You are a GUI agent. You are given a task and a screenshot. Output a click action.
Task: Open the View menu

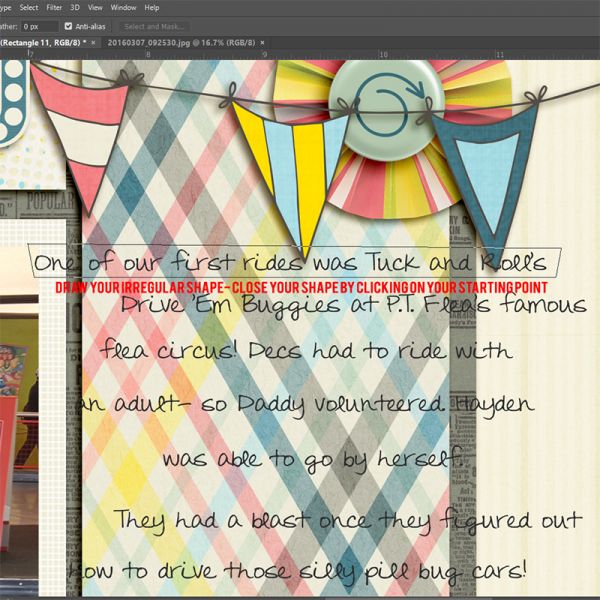(x=95, y=7)
